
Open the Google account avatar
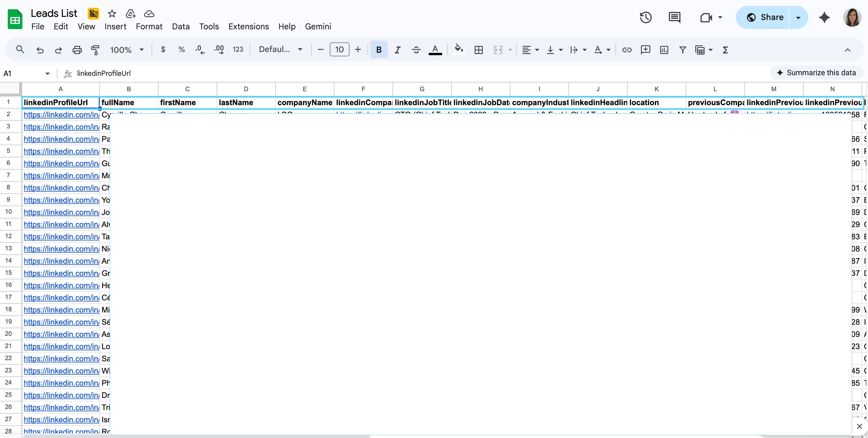point(853,17)
